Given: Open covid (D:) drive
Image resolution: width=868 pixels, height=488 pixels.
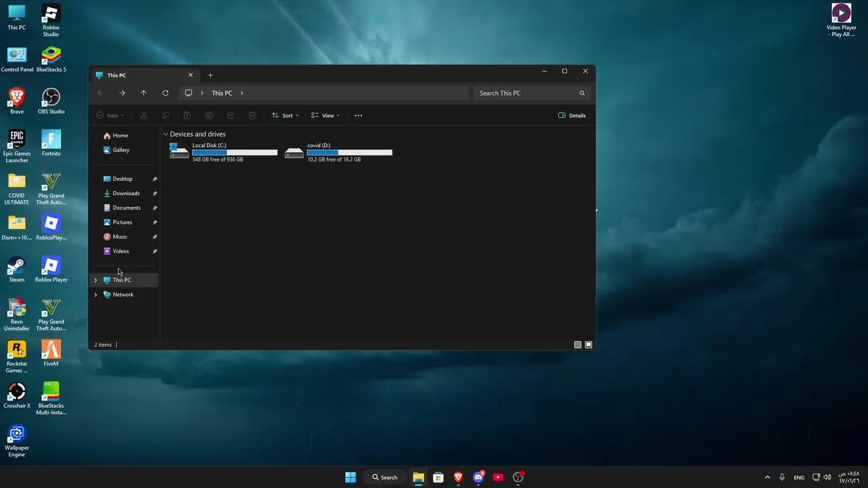Looking at the screenshot, I should (x=339, y=152).
